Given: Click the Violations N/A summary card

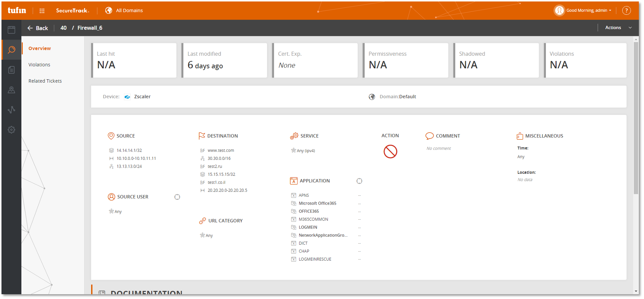Looking at the screenshot, I should [585, 61].
